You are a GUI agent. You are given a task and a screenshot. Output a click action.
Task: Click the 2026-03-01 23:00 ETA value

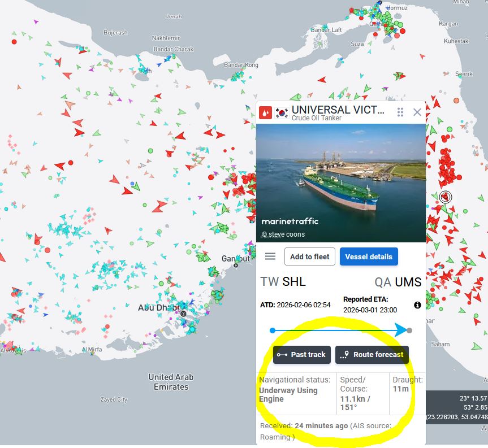[370, 310]
